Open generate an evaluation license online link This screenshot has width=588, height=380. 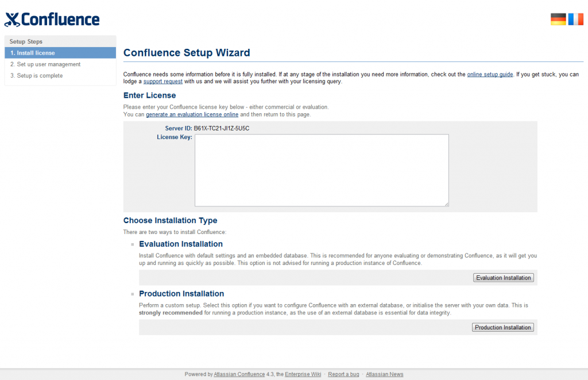click(192, 114)
